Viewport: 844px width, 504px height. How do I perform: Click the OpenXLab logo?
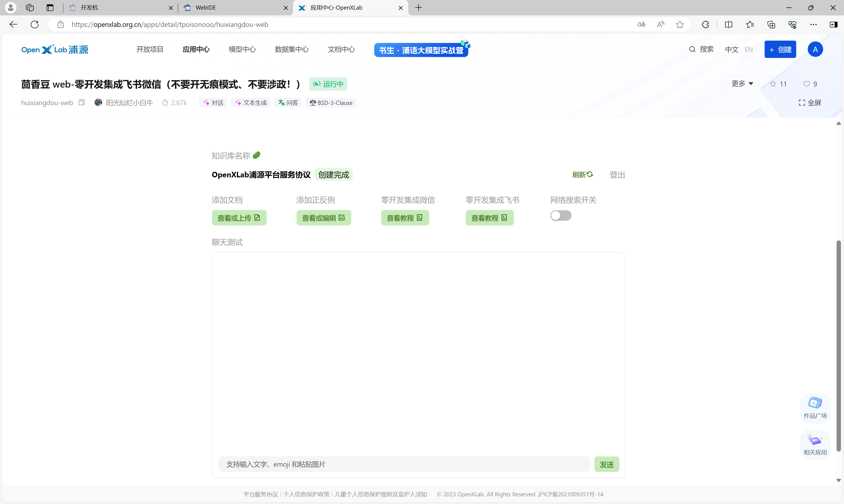[x=55, y=50]
